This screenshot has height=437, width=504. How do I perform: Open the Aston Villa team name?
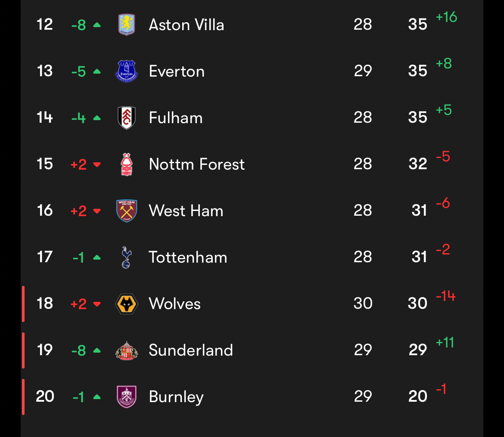point(187,25)
